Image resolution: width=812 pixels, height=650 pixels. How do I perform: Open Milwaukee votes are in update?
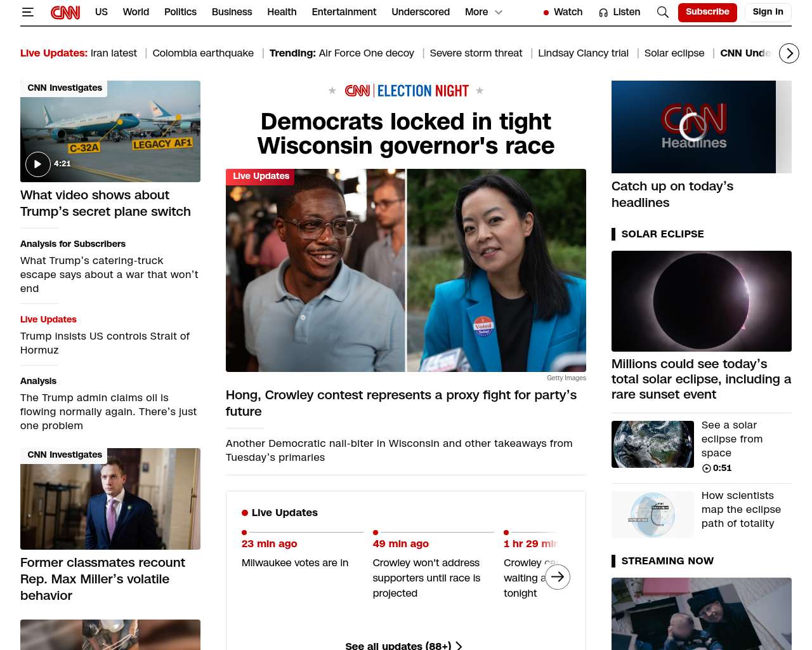tap(295, 563)
